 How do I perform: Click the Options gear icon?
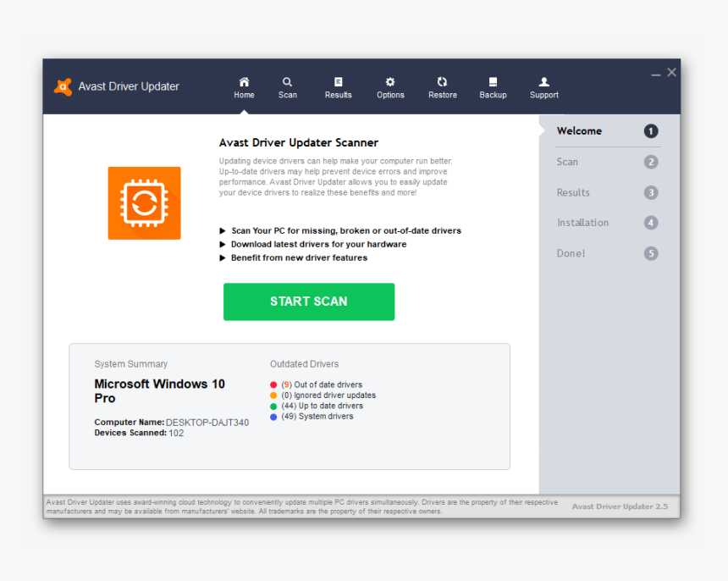coord(390,82)
